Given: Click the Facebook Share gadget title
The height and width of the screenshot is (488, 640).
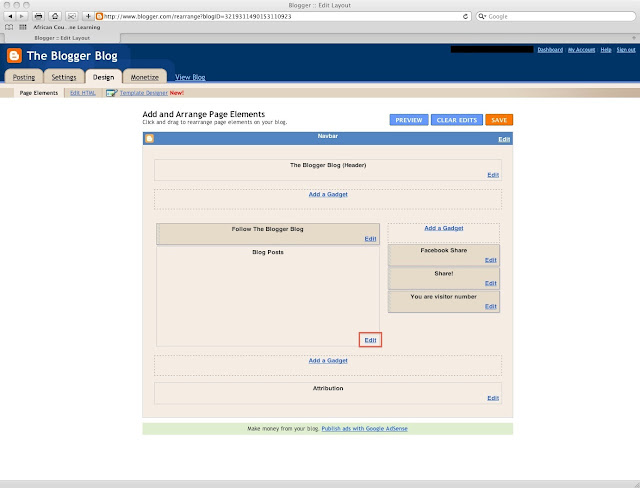Looking at the screenshot, I should (444, 250).
